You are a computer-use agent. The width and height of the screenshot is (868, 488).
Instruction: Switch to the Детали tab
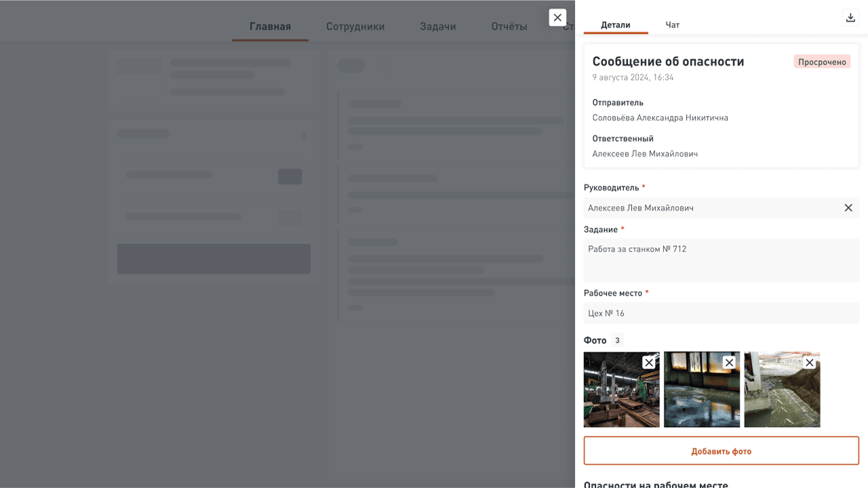[616, 24]
